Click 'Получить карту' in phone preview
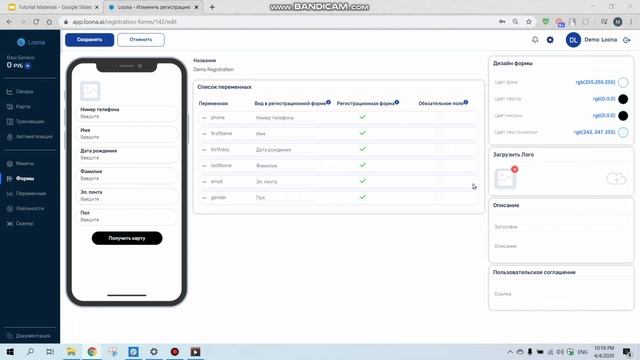 pyautogui.click(x=127, y=238)
